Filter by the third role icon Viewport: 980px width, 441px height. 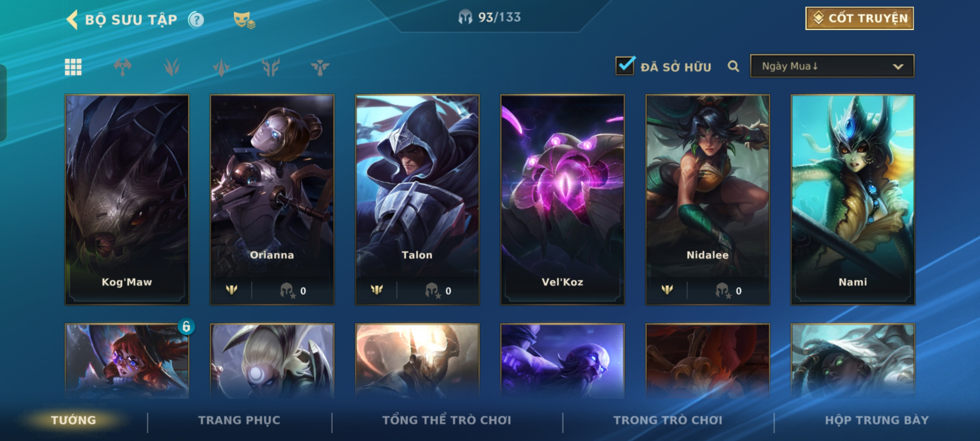pos(221,67)
